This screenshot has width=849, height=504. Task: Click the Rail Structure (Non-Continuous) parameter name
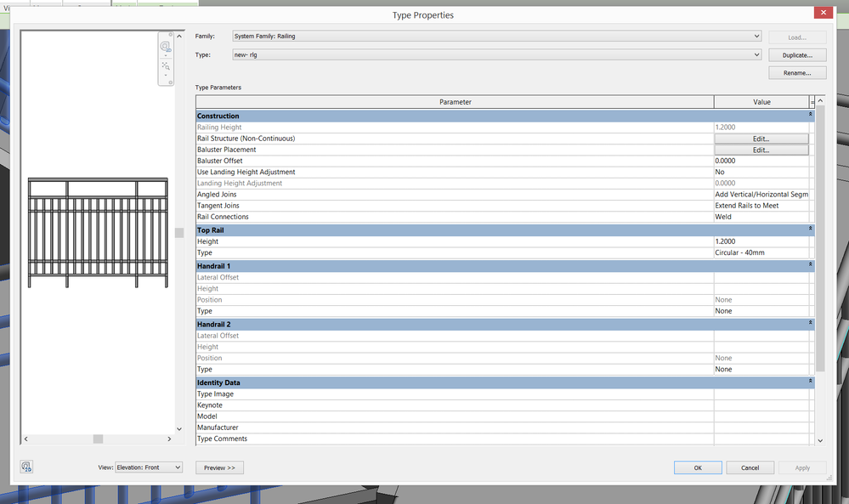246,139
